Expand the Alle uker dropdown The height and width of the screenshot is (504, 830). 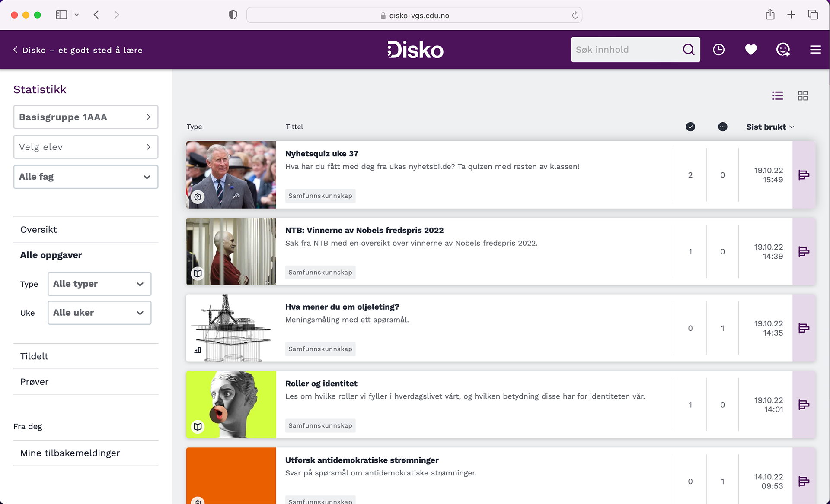coord(99,313)
